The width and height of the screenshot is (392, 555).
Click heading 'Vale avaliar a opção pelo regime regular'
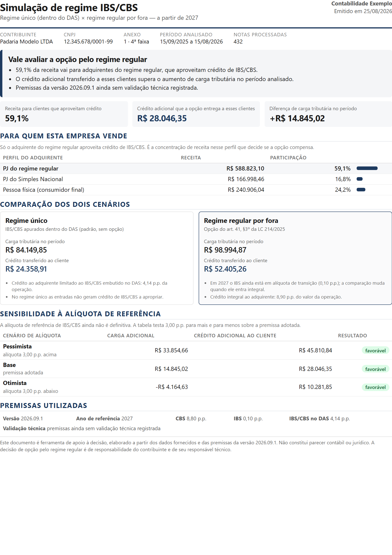pyautogui.click(x=78, y=60)
